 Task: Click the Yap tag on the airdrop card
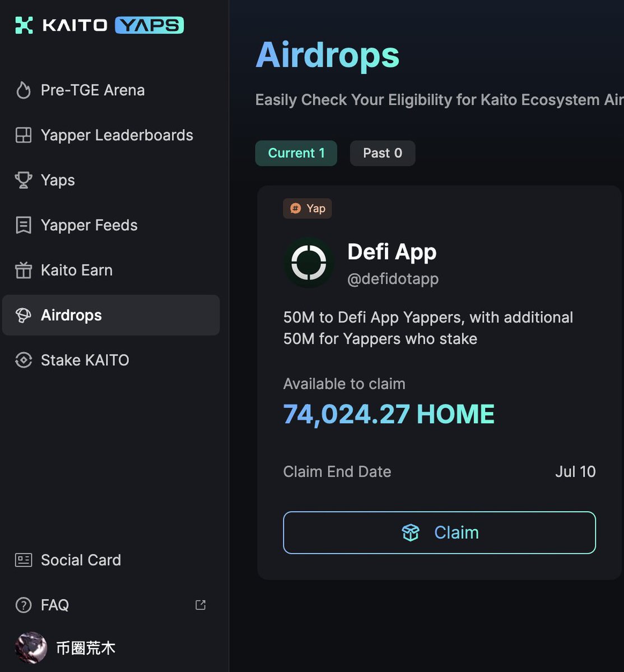pos(308,208)
